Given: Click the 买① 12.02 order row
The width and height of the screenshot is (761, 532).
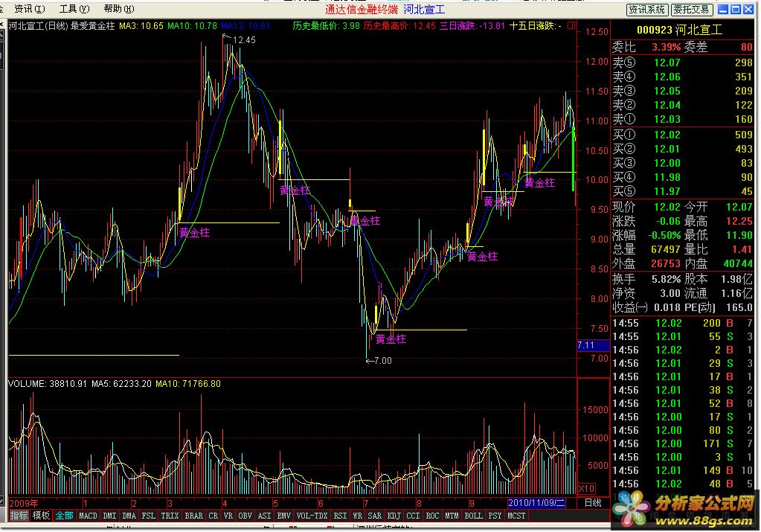Looking at the screenshot, I should tap(682, 135).
